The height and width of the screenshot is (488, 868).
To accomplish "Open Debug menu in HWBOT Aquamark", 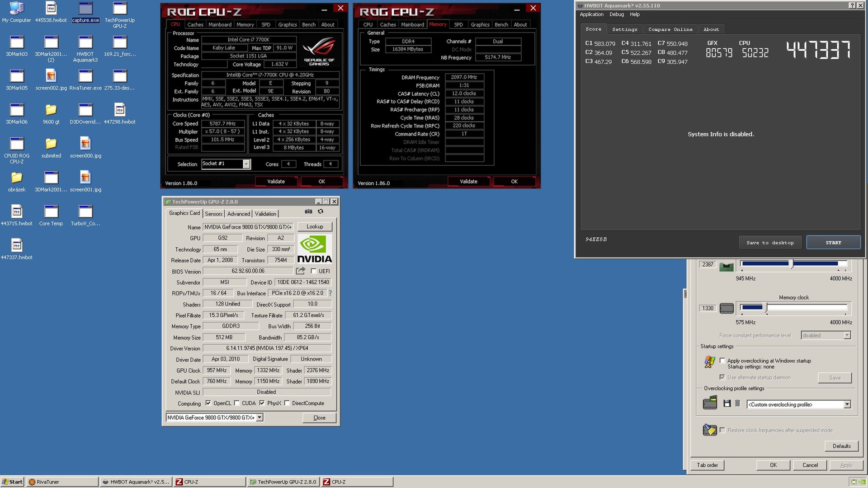I will 617,14.
